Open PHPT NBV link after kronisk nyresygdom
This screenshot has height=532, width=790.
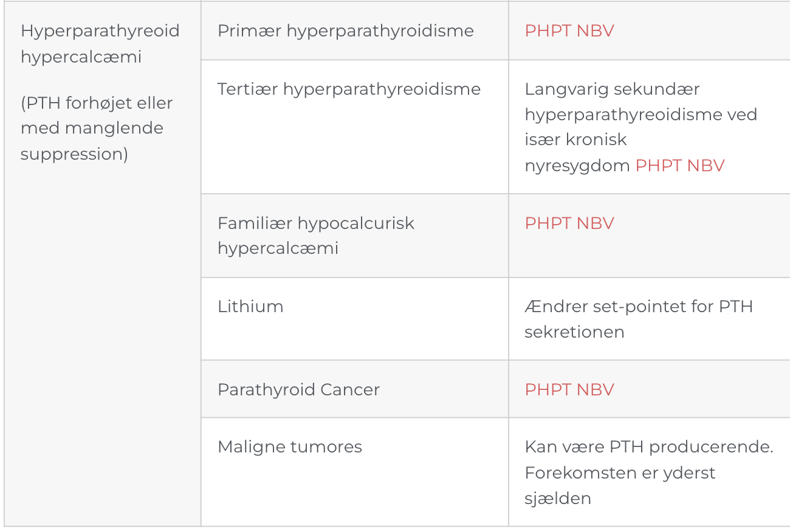point(680,166)
